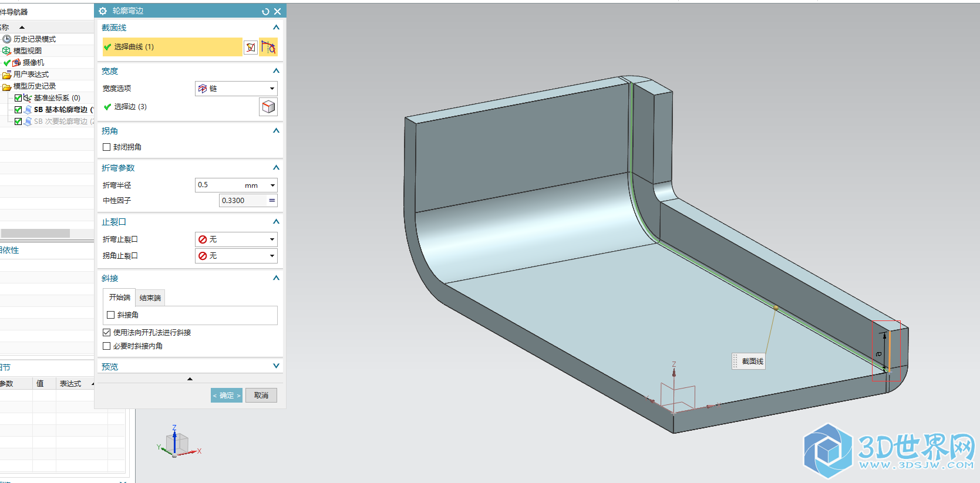Expand the 预览 section
The width and height of the screenshot is (980, 483).
coord(276,366)
